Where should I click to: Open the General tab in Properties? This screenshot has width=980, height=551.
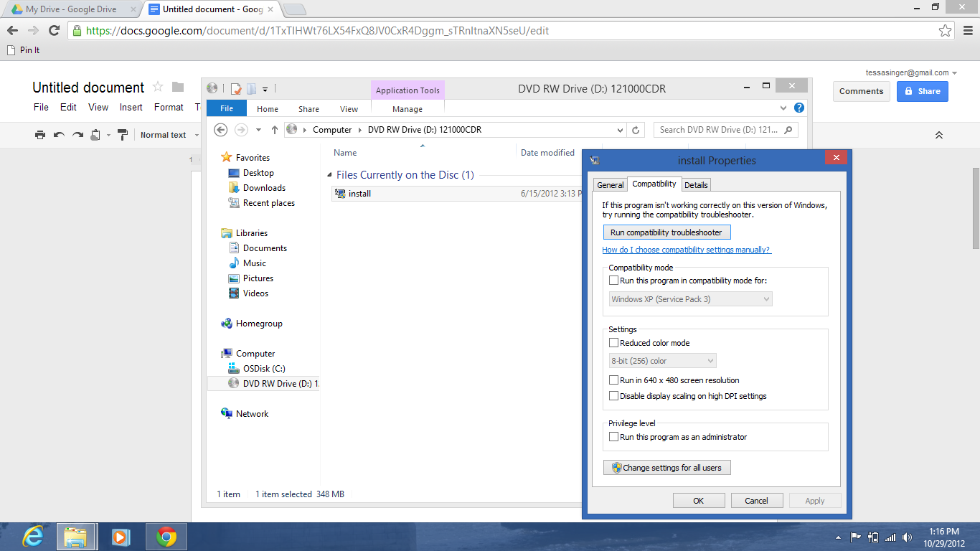[610, 185]
